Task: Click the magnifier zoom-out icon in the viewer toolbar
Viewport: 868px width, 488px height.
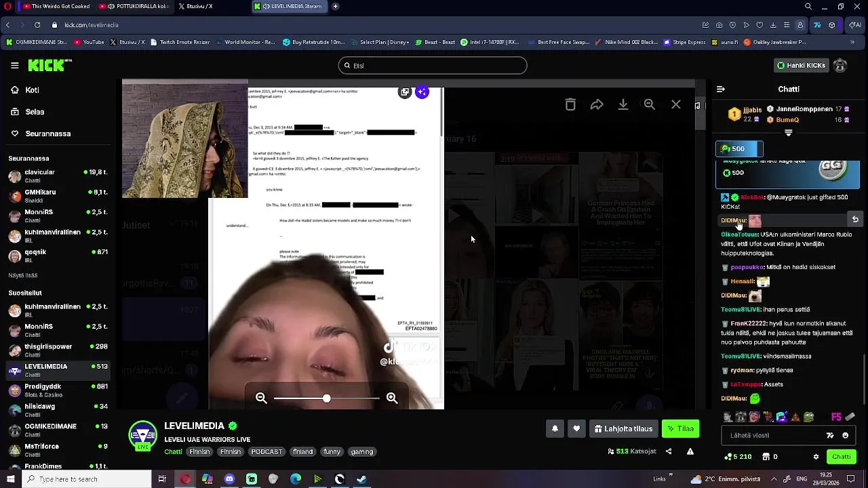Action: (650, 104)
